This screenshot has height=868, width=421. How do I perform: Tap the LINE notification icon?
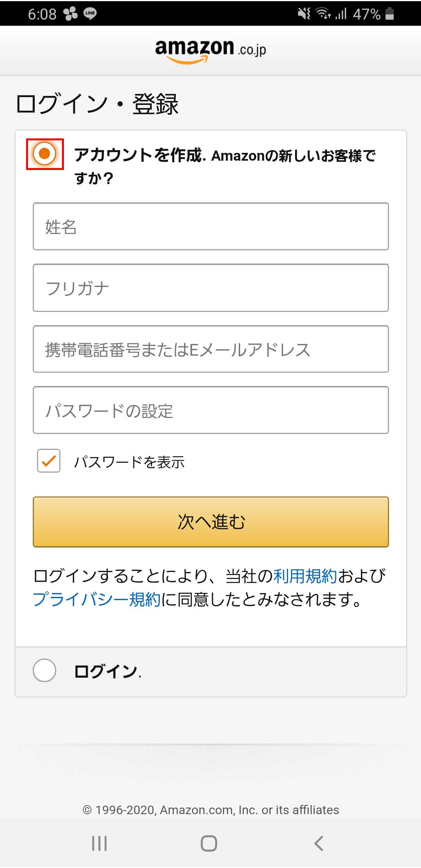pyautogui.click(x=90, y=14)
